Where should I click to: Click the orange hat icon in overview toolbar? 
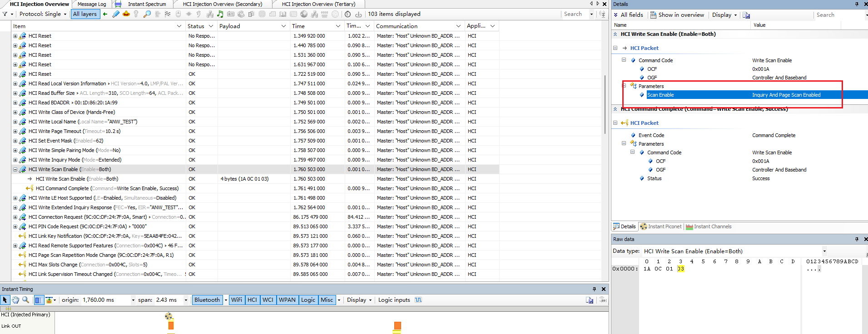coord(126,14)
